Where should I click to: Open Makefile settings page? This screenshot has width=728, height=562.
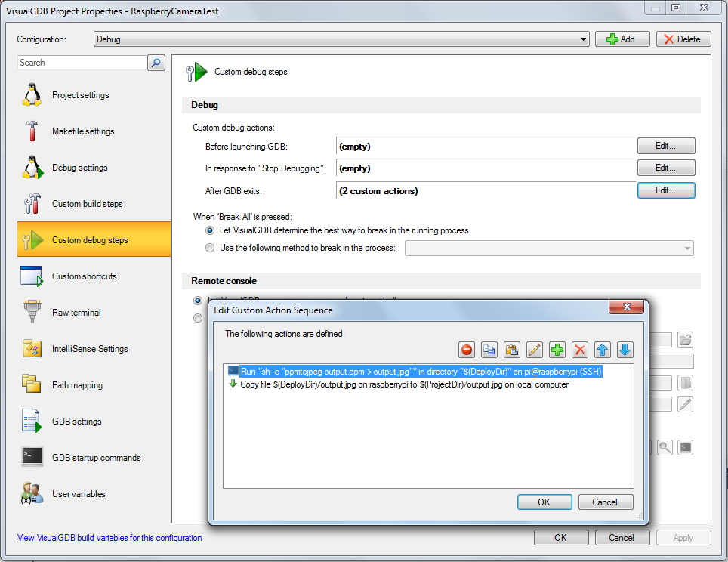click(94, 131)
